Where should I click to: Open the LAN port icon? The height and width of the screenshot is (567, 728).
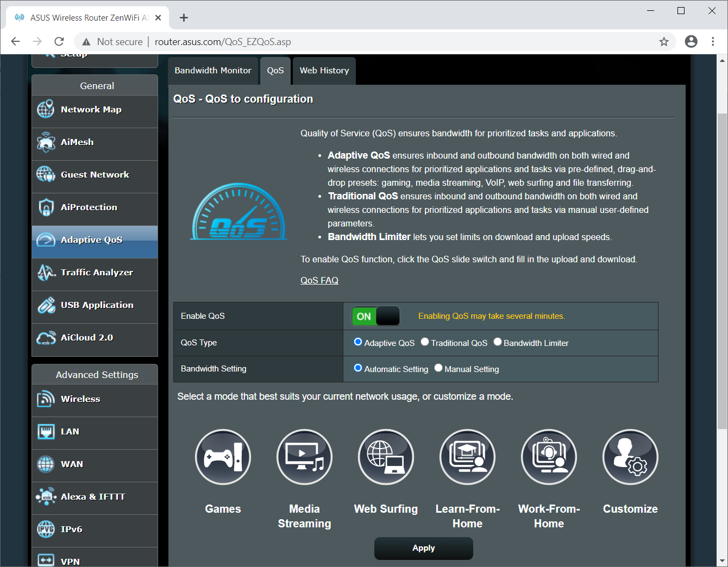[x=46, y=431]
